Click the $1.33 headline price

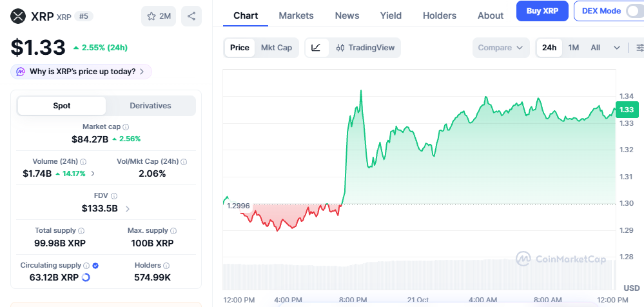(38, 47)
